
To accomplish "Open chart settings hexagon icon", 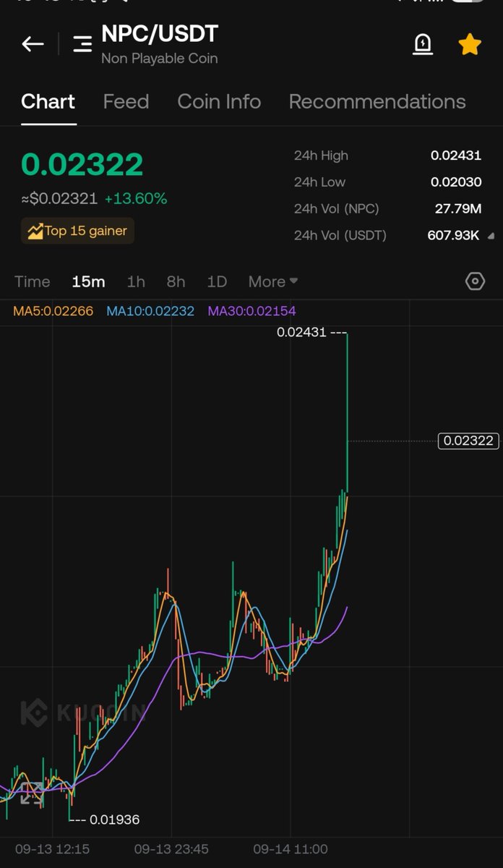I will click(x=475, y=281).
